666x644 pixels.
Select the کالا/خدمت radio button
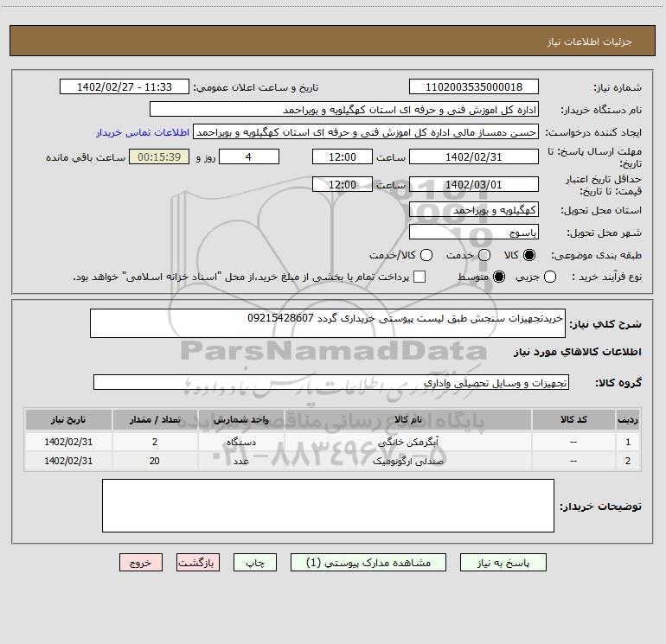point(426,255)
